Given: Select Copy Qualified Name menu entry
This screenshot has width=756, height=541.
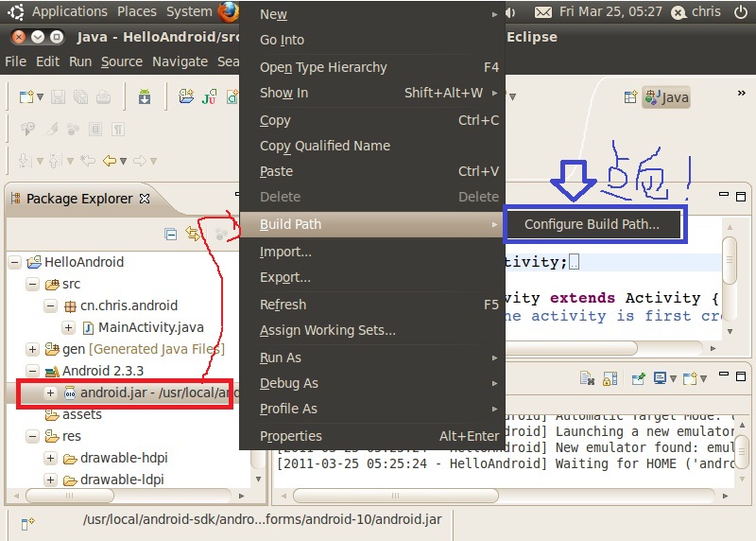Looking at the screenshot, I should click(371, 146).
